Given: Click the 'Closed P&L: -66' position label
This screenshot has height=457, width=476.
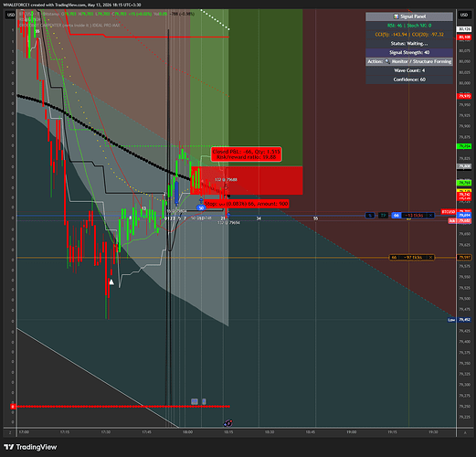Looking at the screenshot, I should tap(246, 154).
